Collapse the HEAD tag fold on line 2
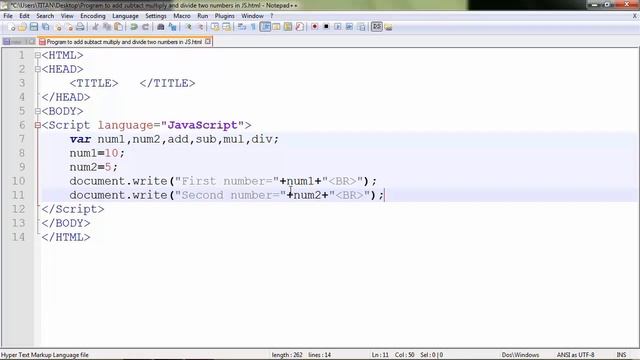The height and width of the screenshot is (360, 640). click(38, 69)
